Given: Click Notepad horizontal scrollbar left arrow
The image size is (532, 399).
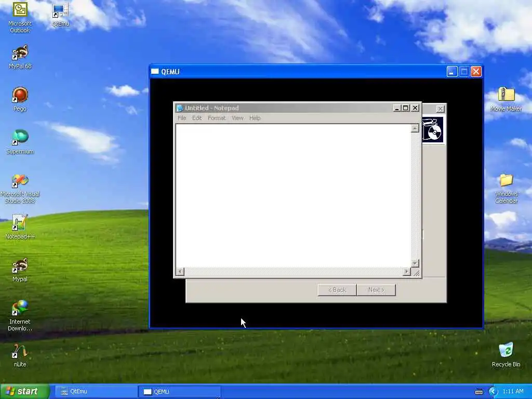Looking at the screenshot, I should [x=180, y=271].
